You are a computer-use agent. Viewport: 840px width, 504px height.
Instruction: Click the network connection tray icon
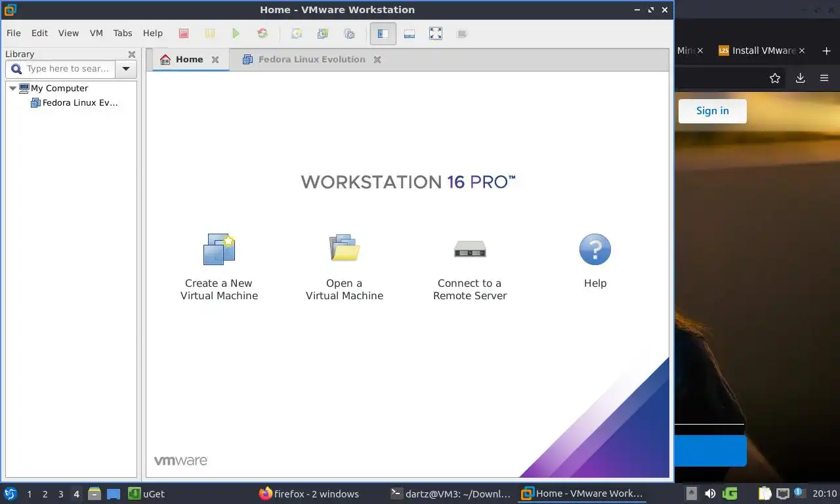(783, 493)
